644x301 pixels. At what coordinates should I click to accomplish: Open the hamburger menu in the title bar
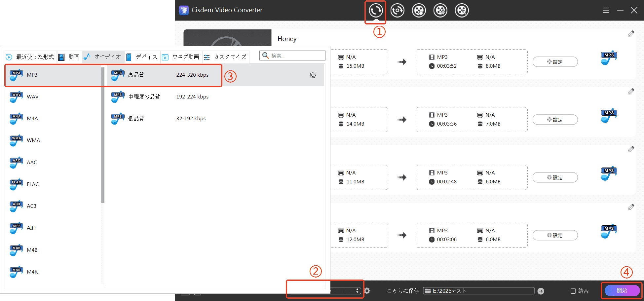606,10
